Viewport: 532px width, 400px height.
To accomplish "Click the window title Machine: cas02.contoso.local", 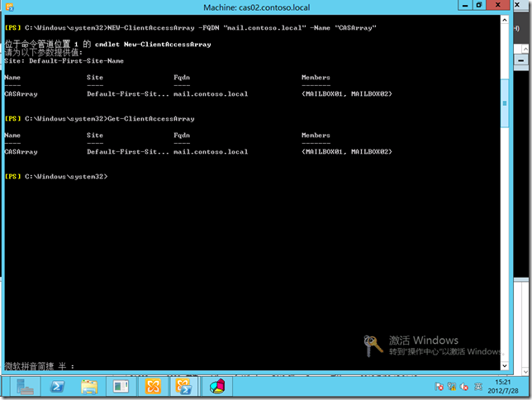I will click(x=256, y=7).
